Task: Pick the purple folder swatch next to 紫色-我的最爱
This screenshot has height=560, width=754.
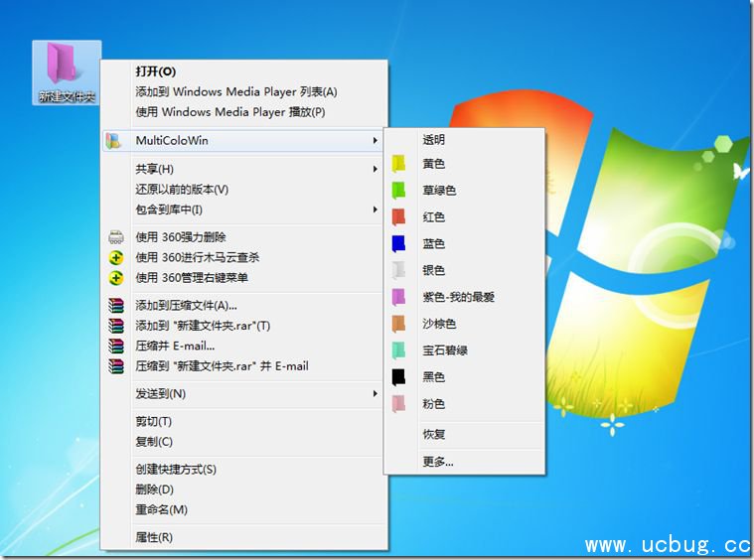Action: 398,297
